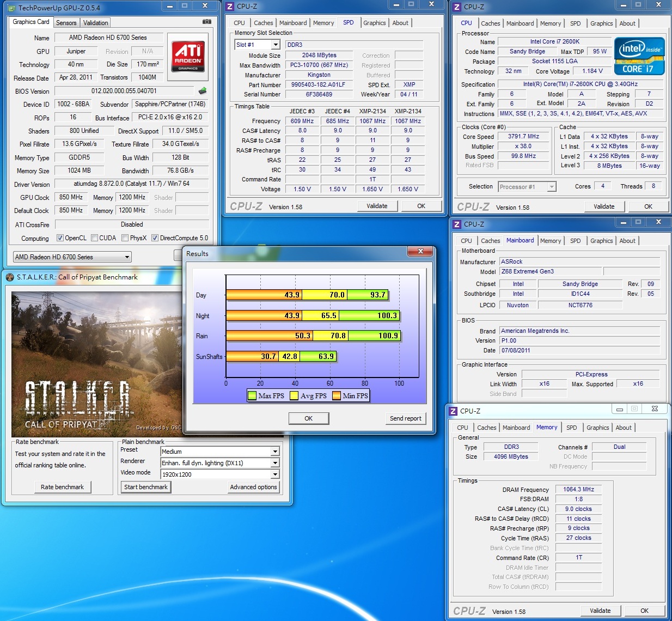This screenshot has height=621, width=672.
Task: Click the GPU-Z Name field AMD Radeon HD 6700
Action: (108, 38)
